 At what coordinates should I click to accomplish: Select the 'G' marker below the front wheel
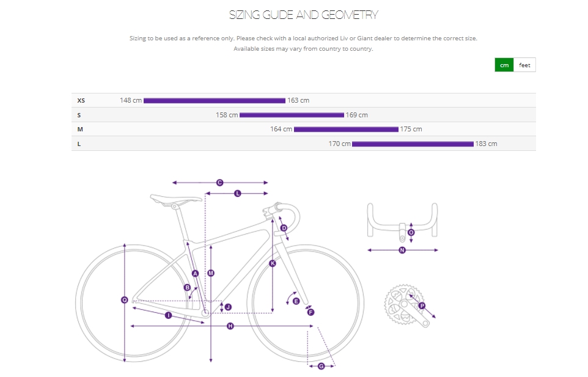click(322, 366)
